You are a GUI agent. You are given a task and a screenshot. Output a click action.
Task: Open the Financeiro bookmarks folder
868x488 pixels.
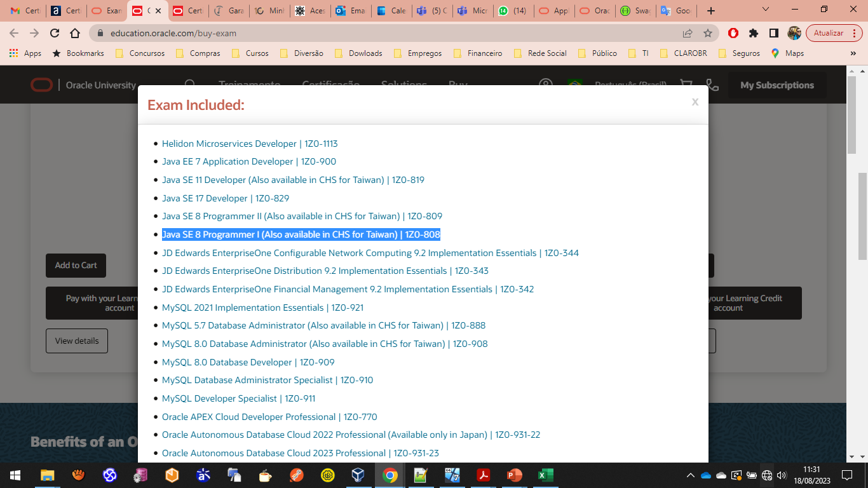[x=478, y=53]
